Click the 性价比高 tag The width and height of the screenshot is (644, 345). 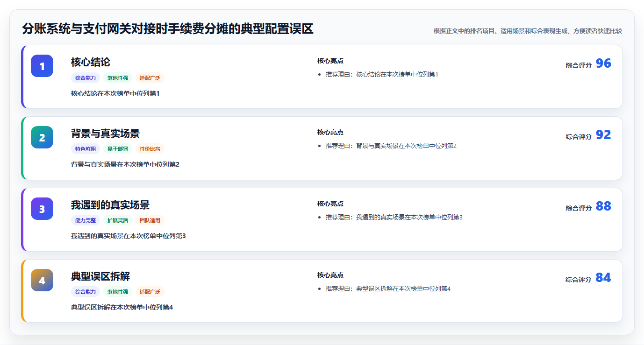[x=150, y=149]
